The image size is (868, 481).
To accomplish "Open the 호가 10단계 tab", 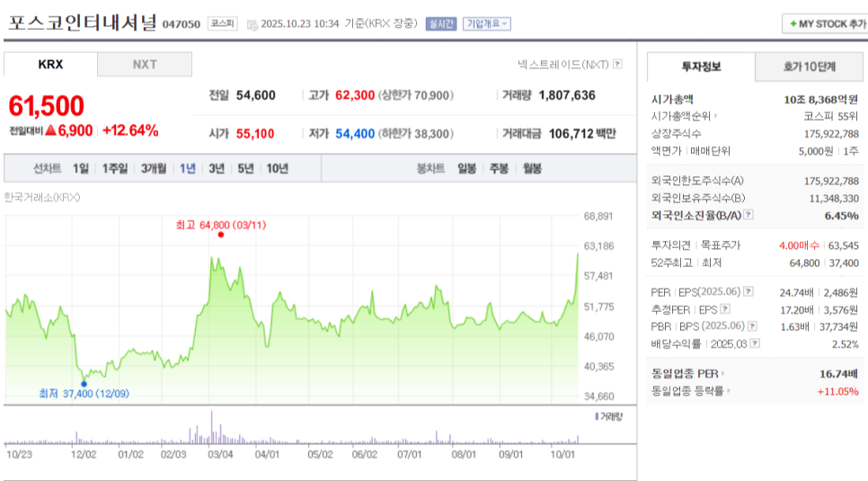I will [810, 67].
